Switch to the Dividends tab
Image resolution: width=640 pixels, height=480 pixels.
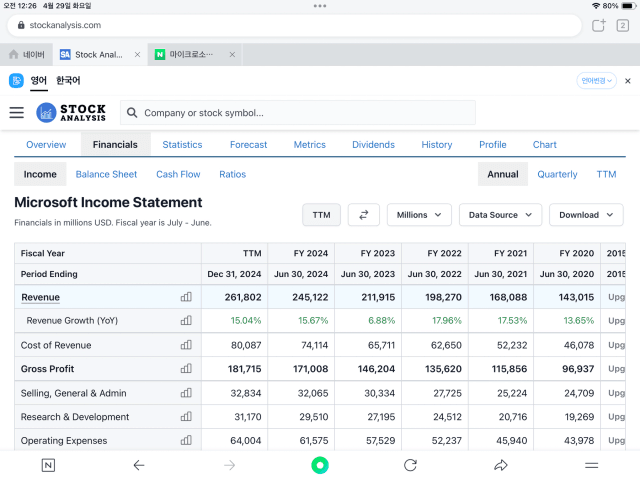(x=373, y=144)
